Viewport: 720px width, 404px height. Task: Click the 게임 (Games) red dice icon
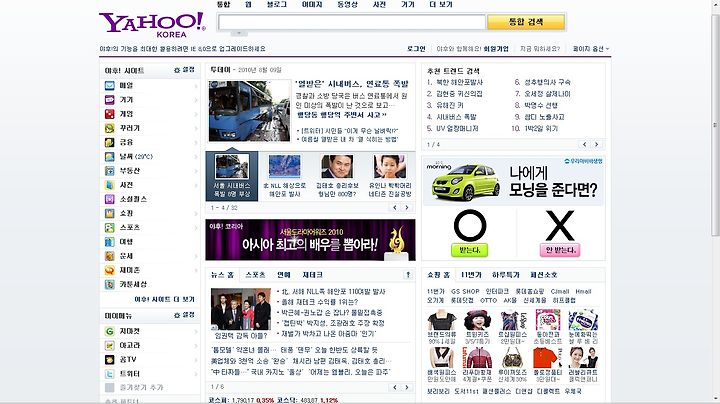click(x=110, y=114)
